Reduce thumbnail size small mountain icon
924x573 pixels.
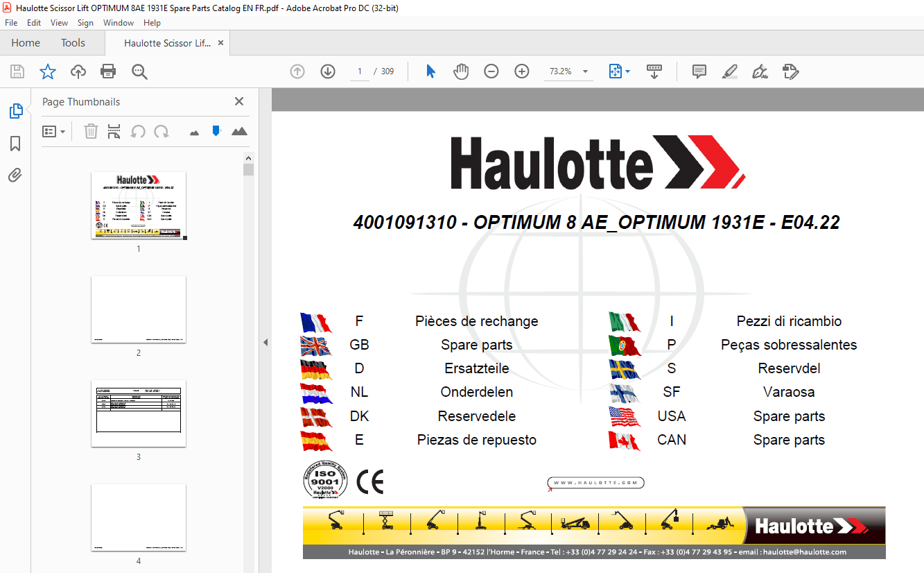[194, 132]
